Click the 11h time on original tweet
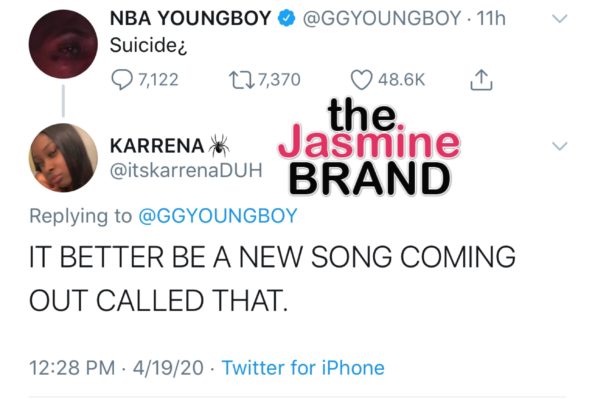595x399 pixels. tap(491, 18)
